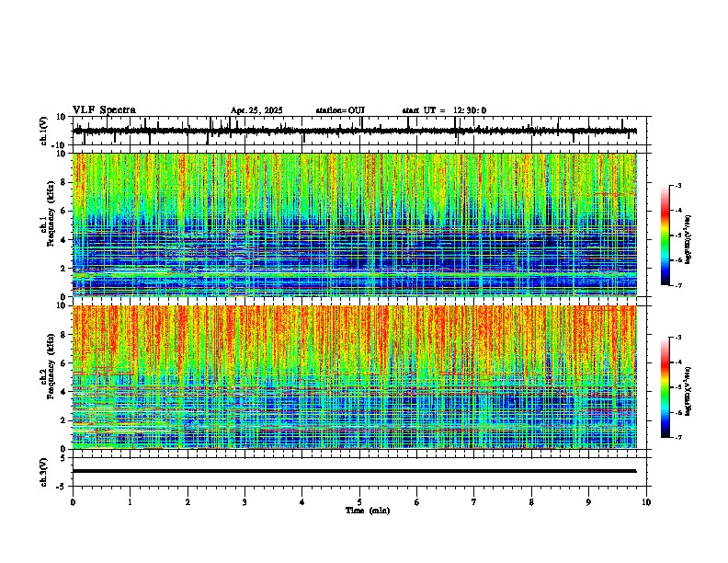Click the "-5" tick of ch.3(V) axis
Screen dimensions: 728x563
(x=63, y=487)
